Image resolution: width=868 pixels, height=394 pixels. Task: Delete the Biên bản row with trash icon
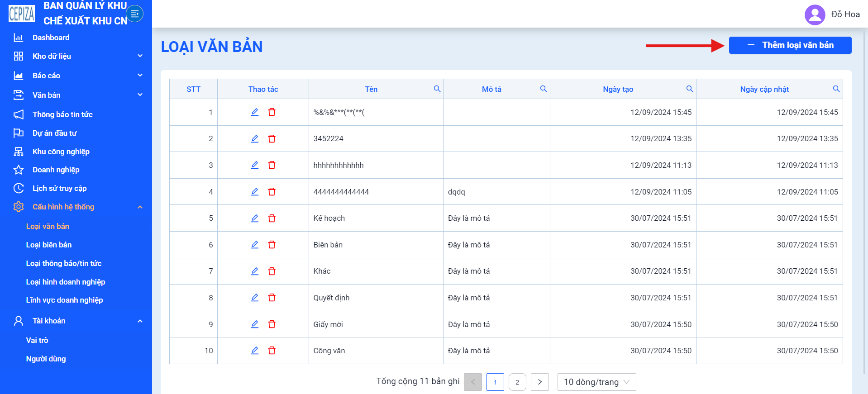(272, 245)
